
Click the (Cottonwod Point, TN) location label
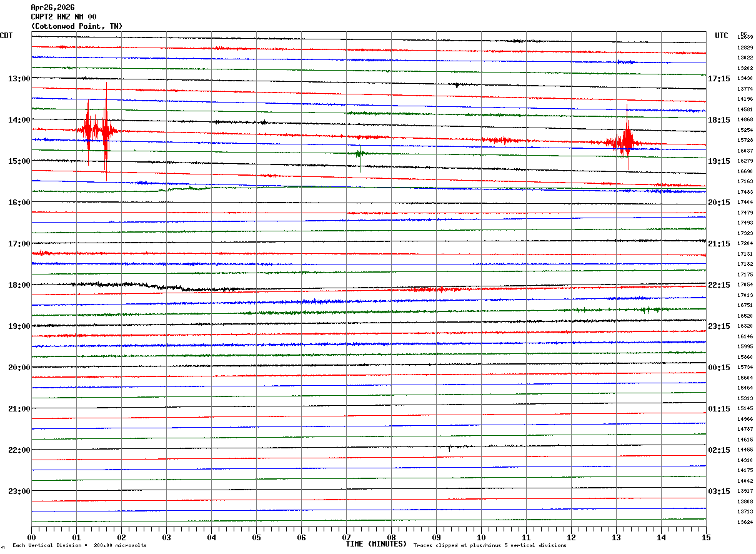77,26
